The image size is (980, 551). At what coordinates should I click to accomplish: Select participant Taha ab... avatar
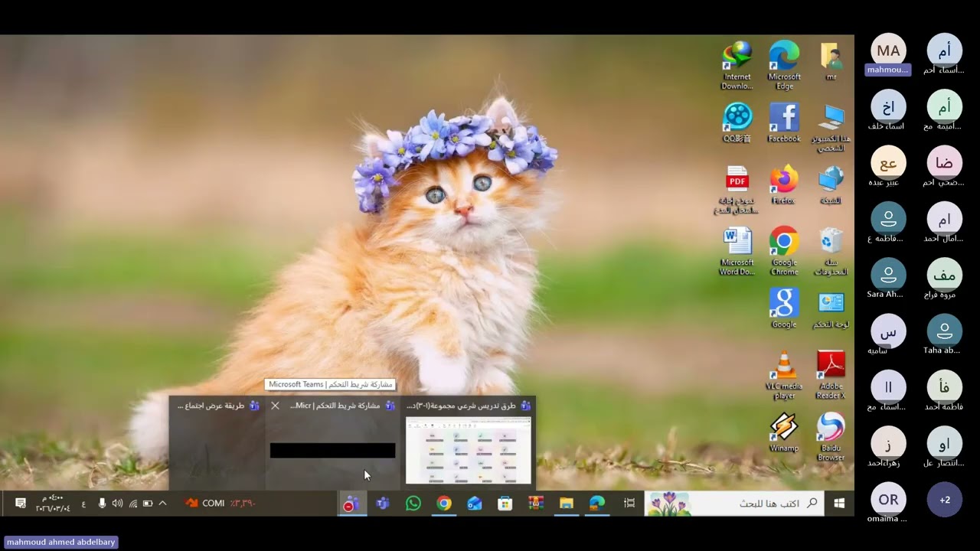(x=945, y=331)
